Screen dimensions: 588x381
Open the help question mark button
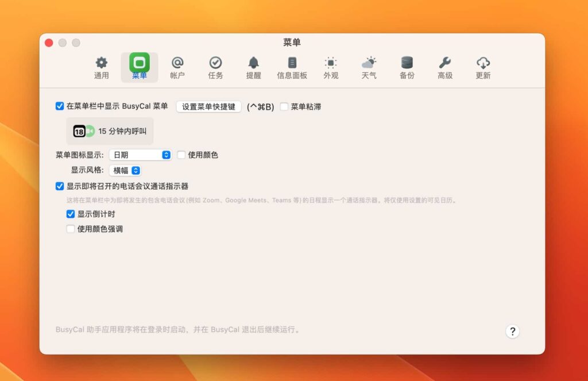tap(513, 332)
